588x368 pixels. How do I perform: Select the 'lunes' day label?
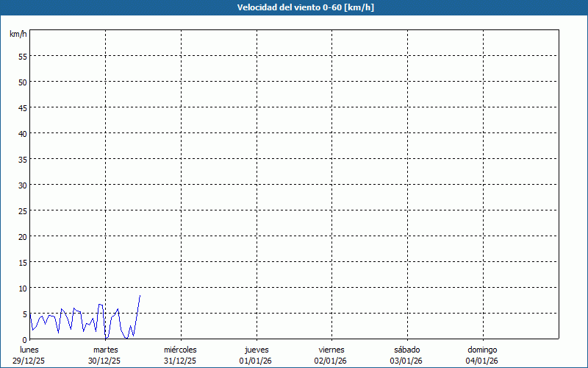(29, 350)
